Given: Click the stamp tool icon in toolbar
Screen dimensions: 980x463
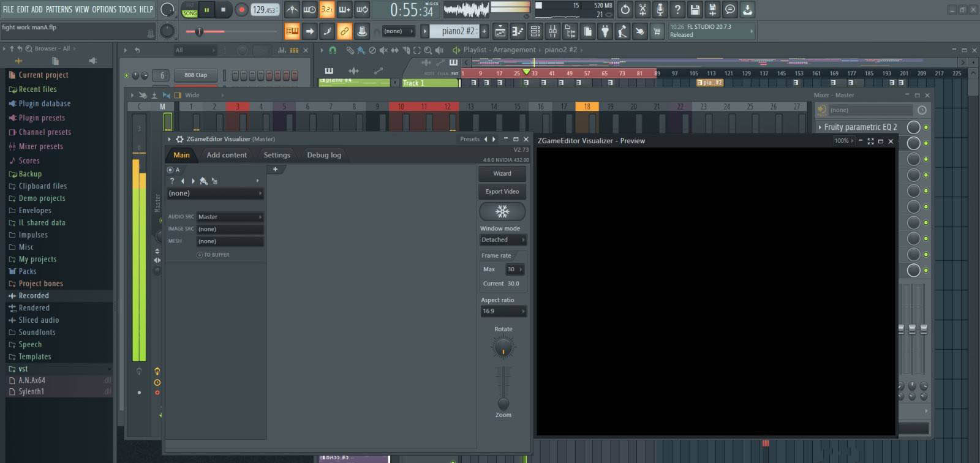Looking at the screenshot, I should pyautogui.click(x=362, y=31).
